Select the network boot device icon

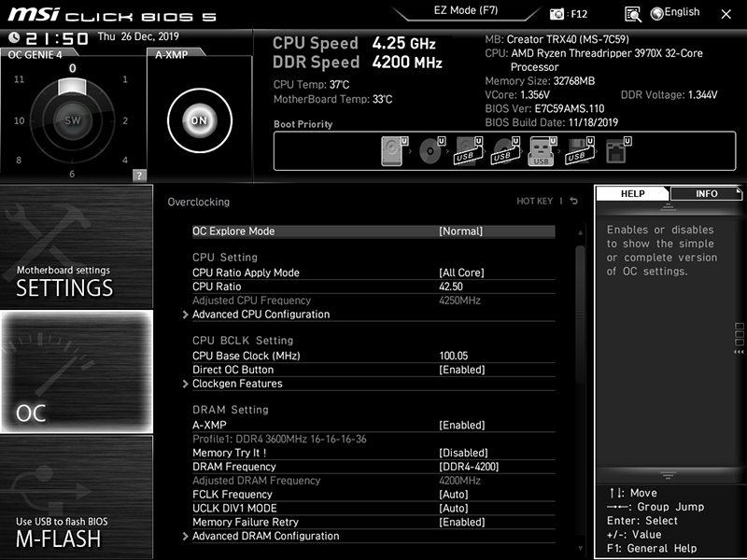[617, 151]
